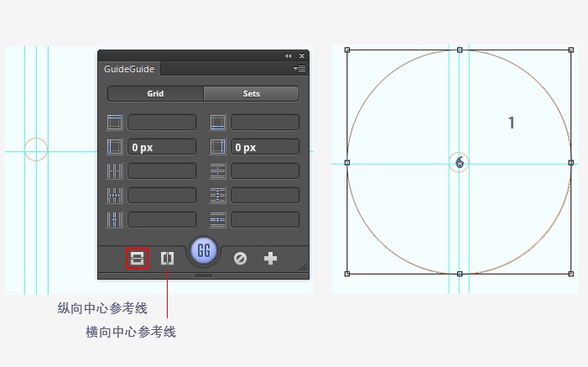
Task: Click the panel bottom drag gripper
Action: pos(204,275)
